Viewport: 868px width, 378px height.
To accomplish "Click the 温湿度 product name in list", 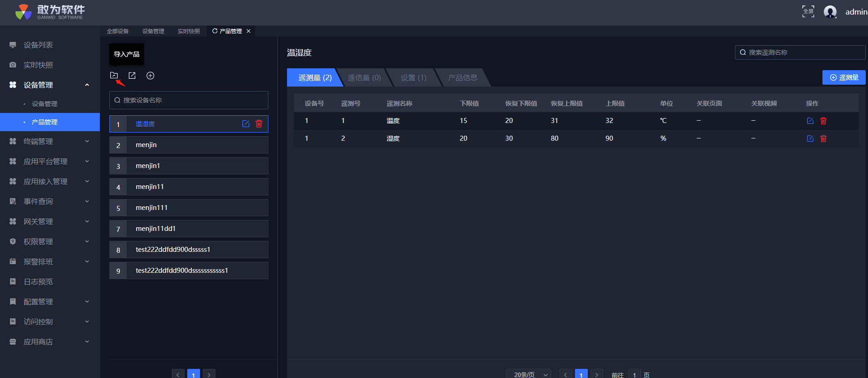I will click(x=145, y=124).
